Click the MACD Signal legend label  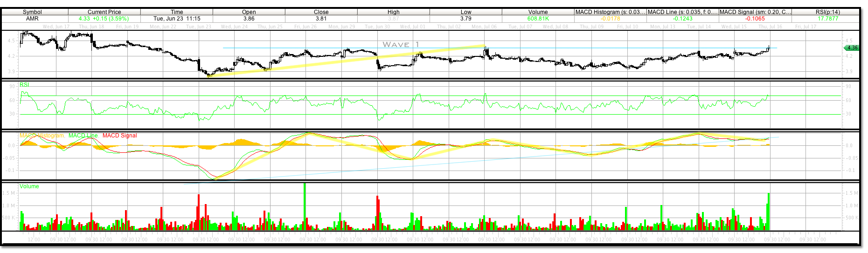click(119, 136)
